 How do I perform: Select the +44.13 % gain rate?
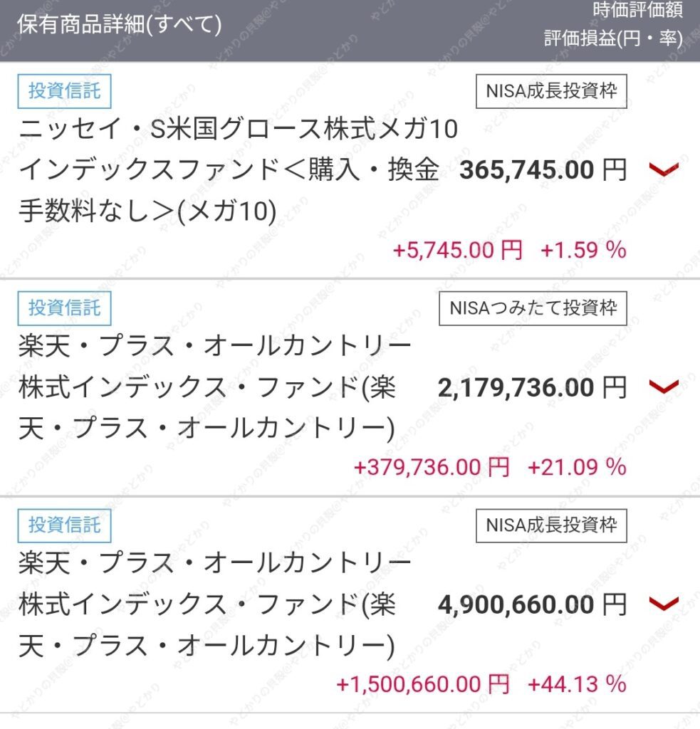[x=577, y=684]
